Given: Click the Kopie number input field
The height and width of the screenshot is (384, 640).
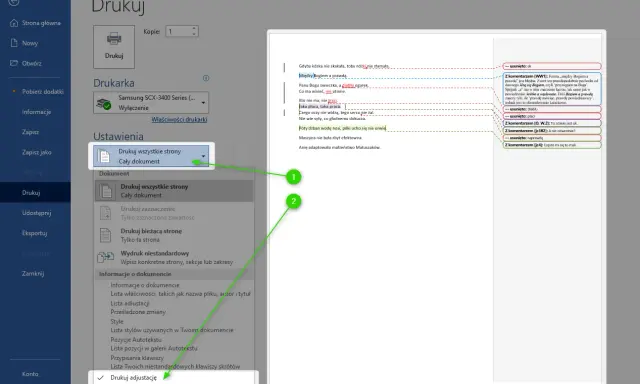Looking at the screenshot, I should tap(178, 31).
